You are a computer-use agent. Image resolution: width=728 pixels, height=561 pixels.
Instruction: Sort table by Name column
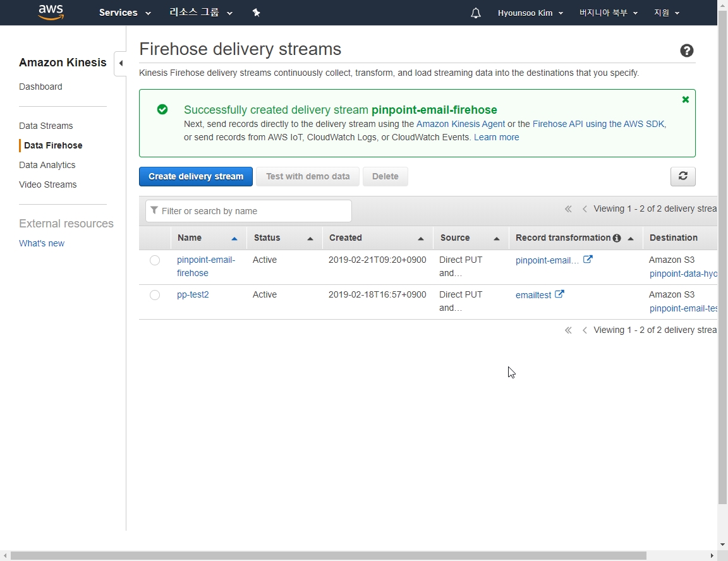point(209,238)
